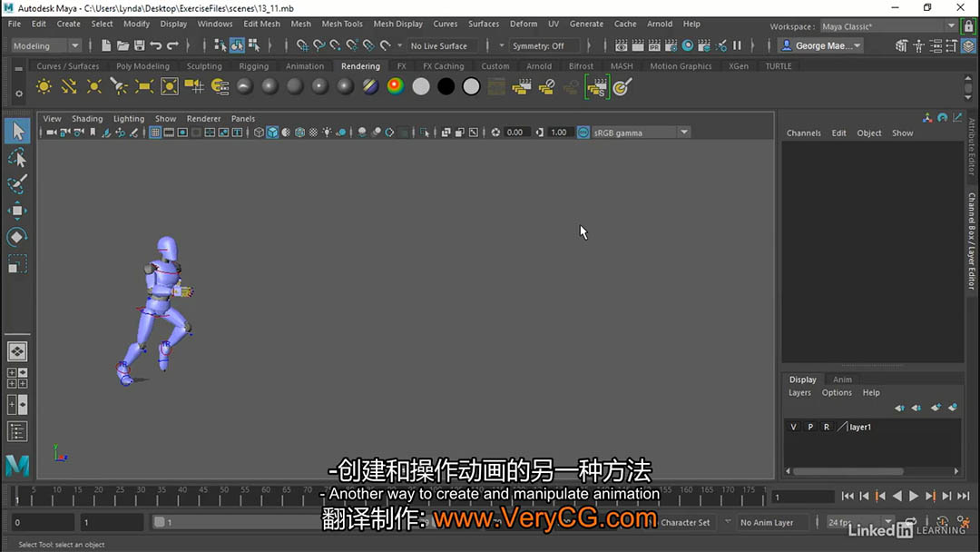Screen dimensions: 980x552
Task: Choose the Rotate tool
Action: 17,237
